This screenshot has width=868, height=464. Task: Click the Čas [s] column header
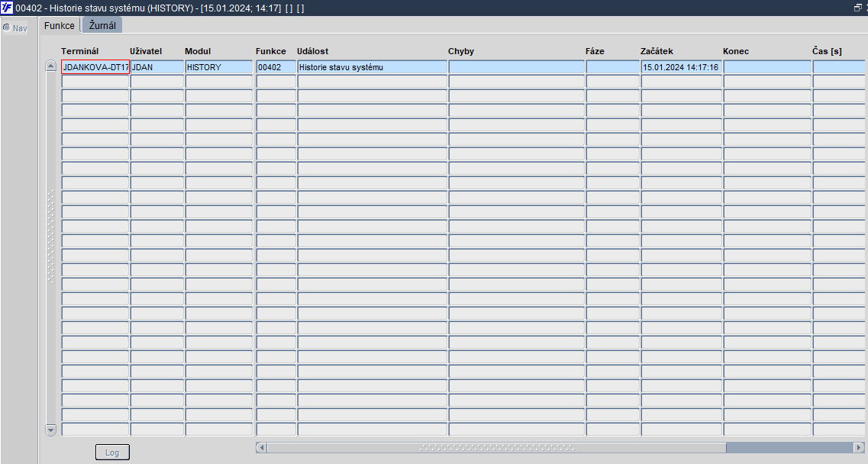tap(827, 51)
